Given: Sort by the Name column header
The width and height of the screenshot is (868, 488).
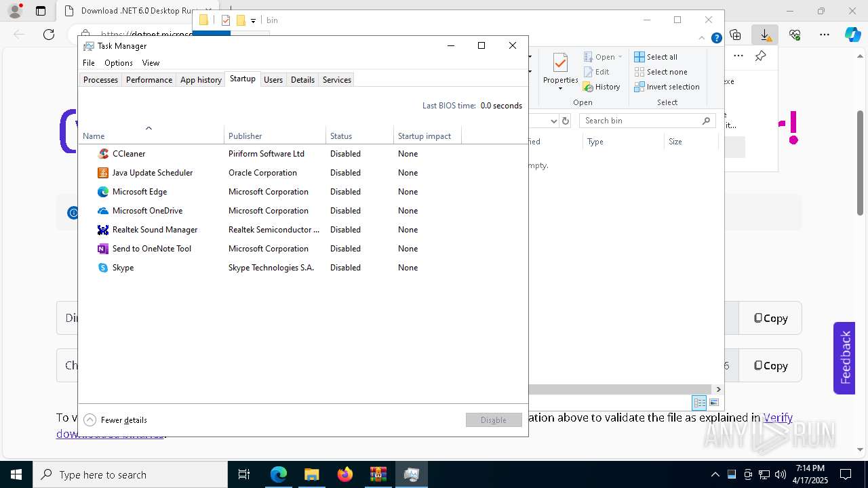Looking at the screenshot, I should (x=151, y=134).
